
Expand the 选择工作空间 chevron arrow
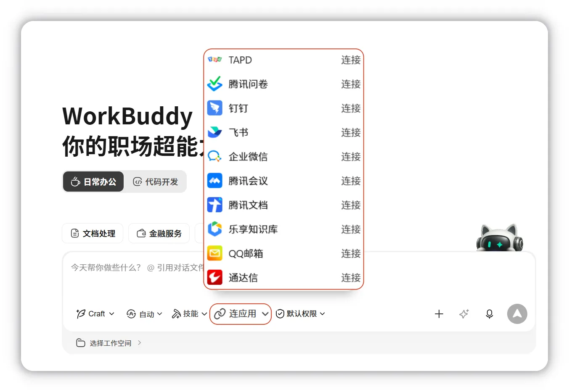(x=140, y=343)
